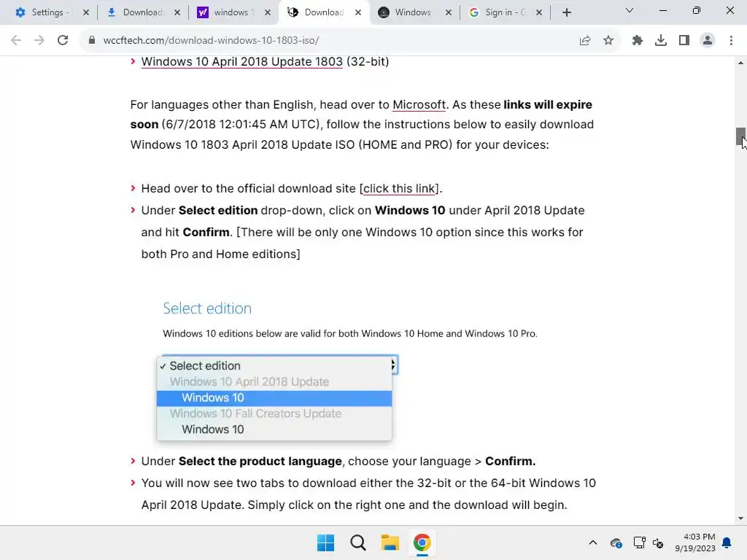Open Chrome three-dot menu
The image size is (747, 560).
(x=731, y=41)
